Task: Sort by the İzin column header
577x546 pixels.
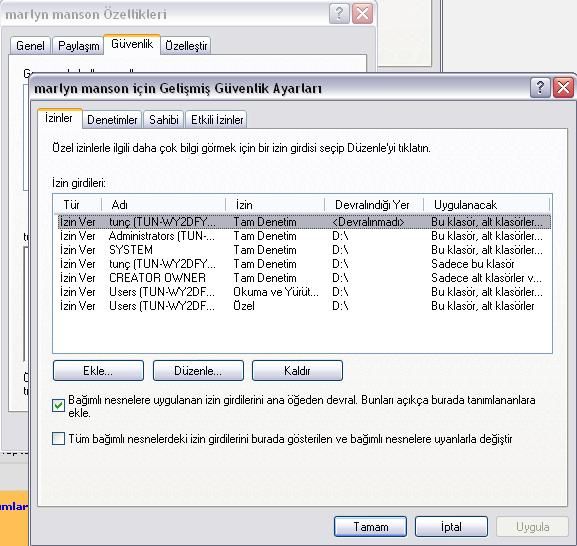Action: point(275,205)
